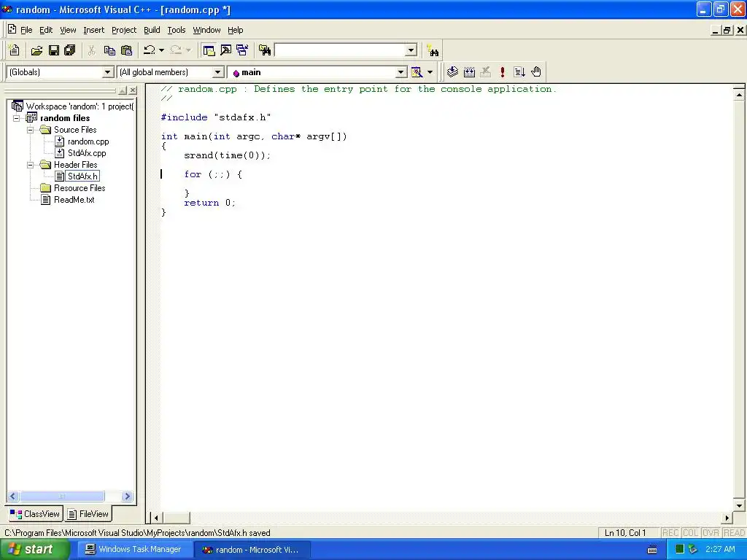747x560 pixels.
Task: Click the OVR indicator in status bar
Action: click(x=711, y=533)
